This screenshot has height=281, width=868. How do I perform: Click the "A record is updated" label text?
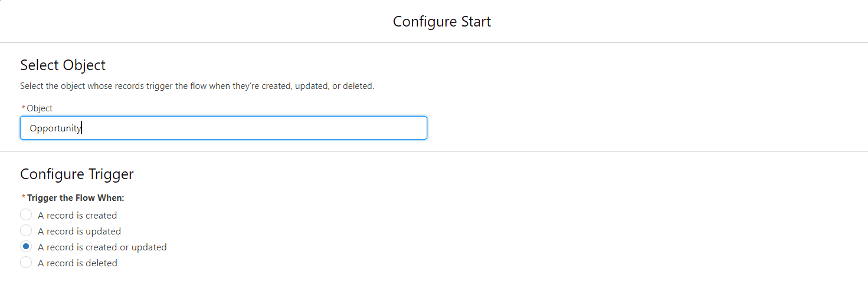tap(79, 231)
